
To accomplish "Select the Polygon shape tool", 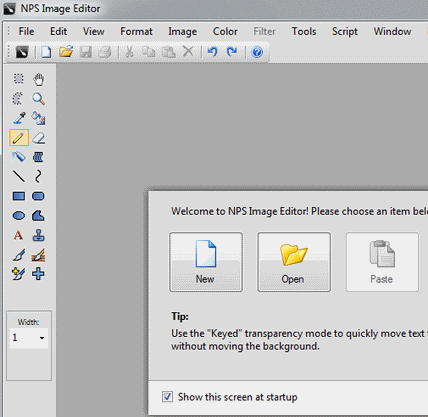I will point(38,216).
